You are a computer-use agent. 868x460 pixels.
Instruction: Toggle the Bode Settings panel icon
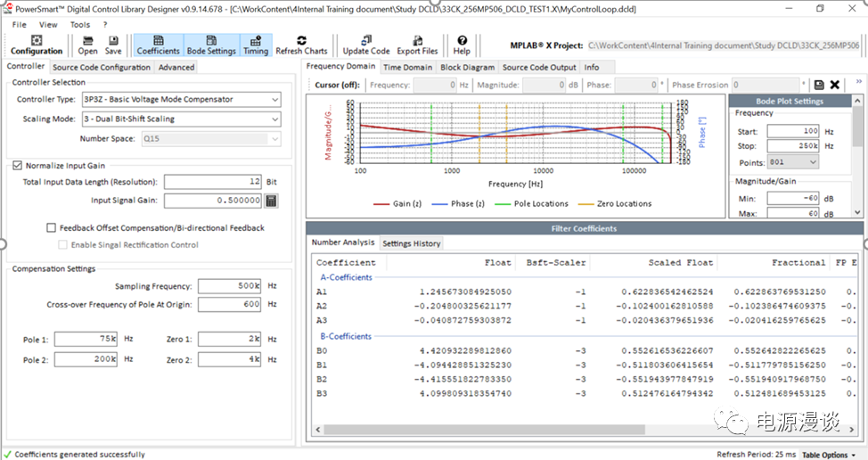coord(210,45)
